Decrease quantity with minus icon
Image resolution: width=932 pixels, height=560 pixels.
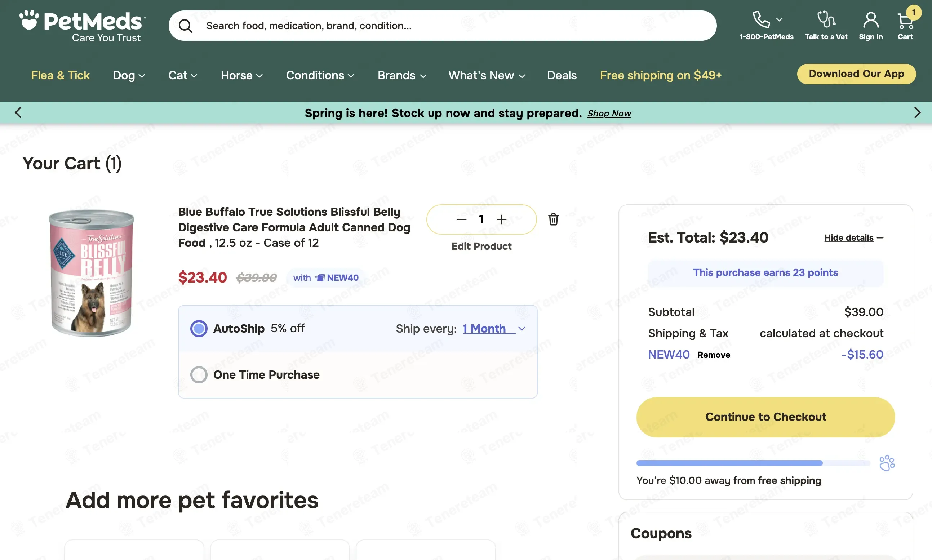point(461,219)
